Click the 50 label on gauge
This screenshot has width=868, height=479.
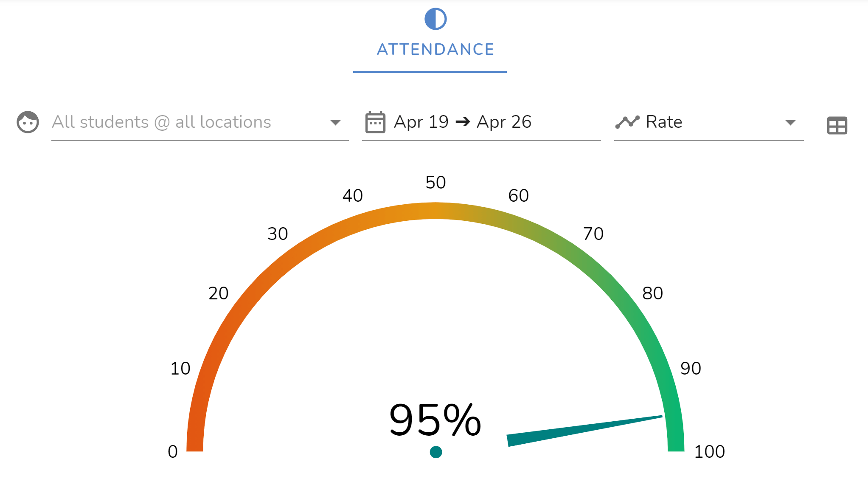[435, 183]
